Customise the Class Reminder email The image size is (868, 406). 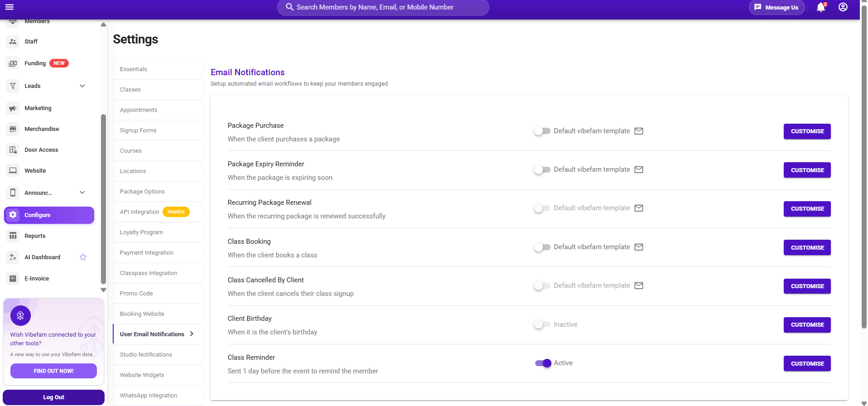[807, 363]
